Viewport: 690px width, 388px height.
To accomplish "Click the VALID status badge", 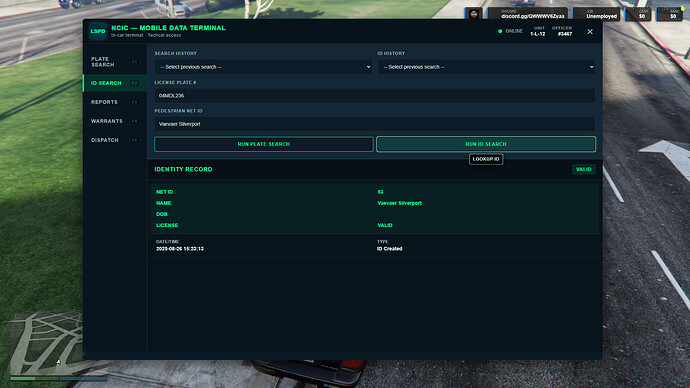I will tap(584, 169).
